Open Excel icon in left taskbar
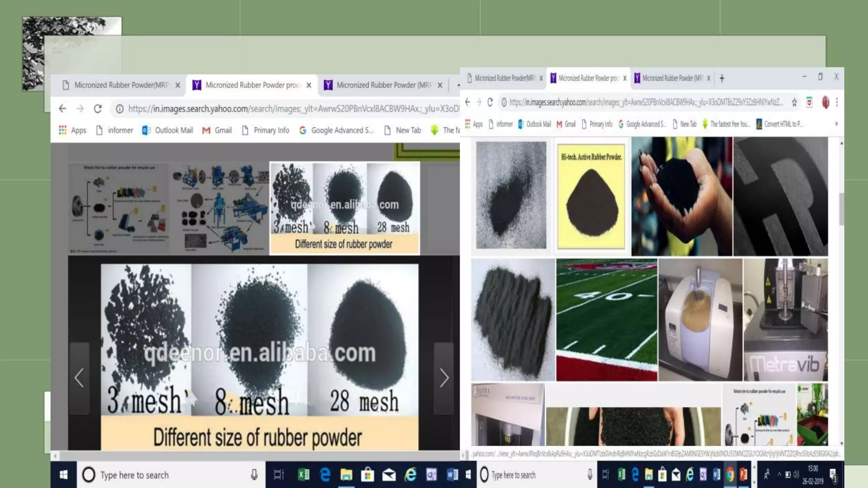The height and width of the screenshot is (488, 868). click(x=303, y=475)
